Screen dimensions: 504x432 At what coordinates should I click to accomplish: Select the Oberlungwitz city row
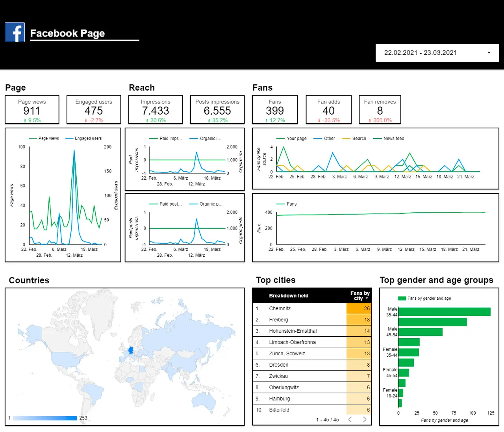[312, 387]
